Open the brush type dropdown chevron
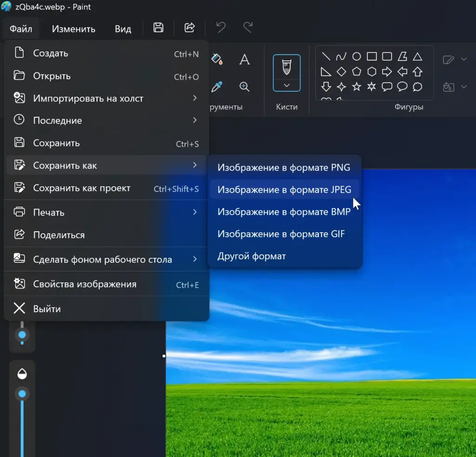 [286, 85]
